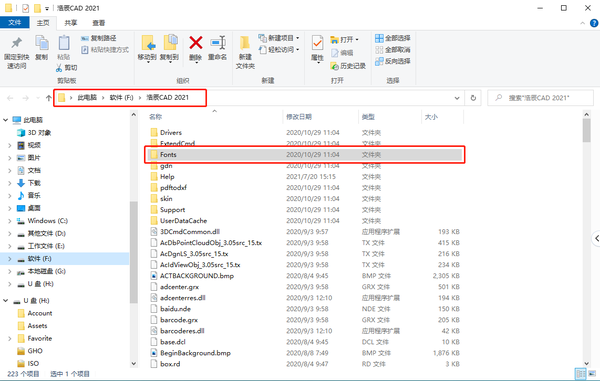Go up one folder level
This screenshot has height=381, width=600.
(x=49, y=98)
